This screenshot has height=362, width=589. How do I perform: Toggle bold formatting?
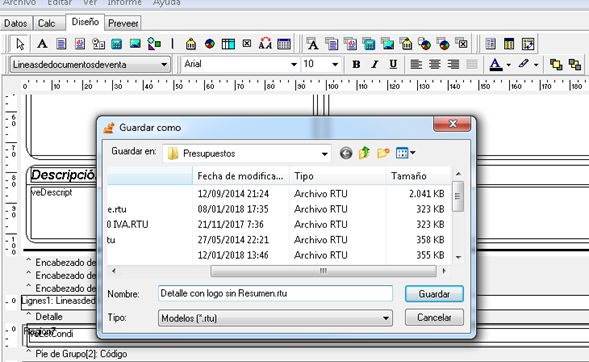coord(356,65)
